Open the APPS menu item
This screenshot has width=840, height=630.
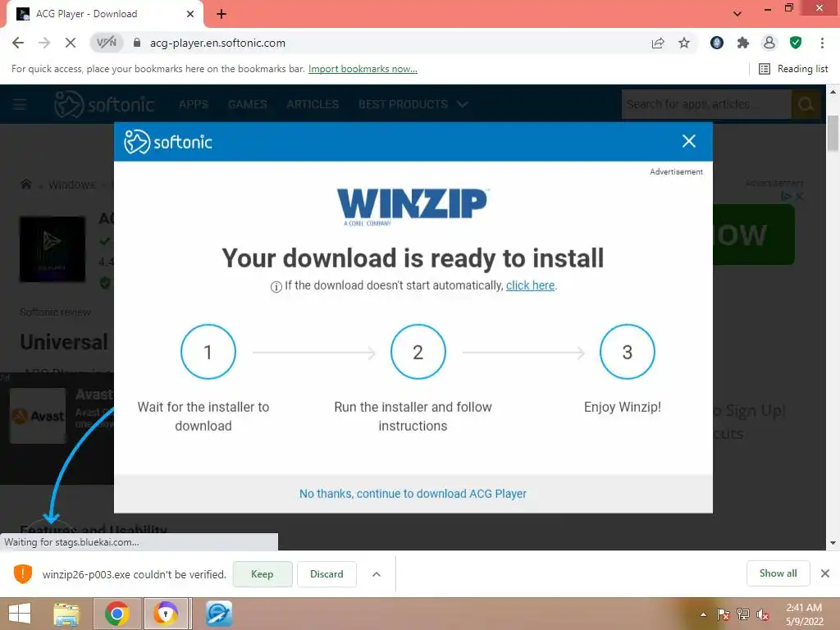194,104
